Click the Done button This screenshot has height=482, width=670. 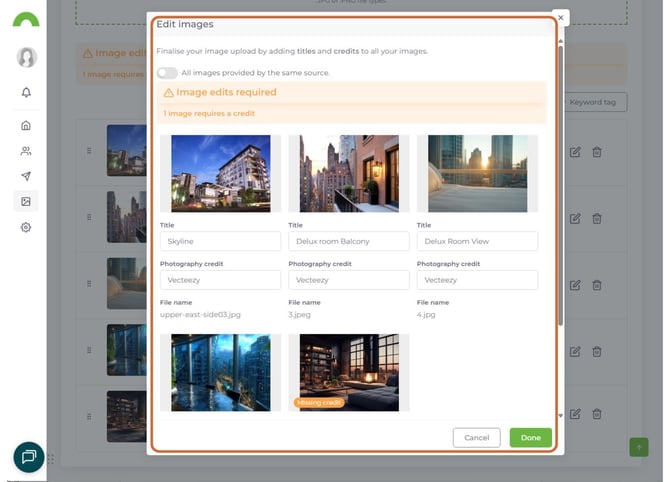[530, 437]
